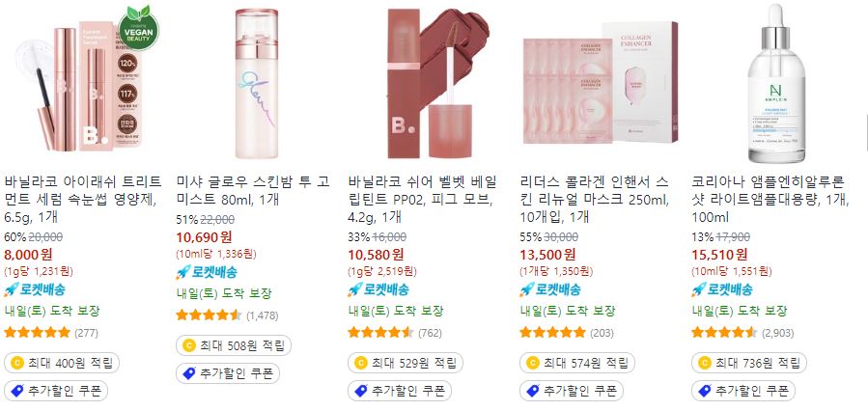Click the 로켓배송 rocket icon under 10,690원
This screenshot has height=411, width=868.
pyautogui.click(x=183, y=272)
